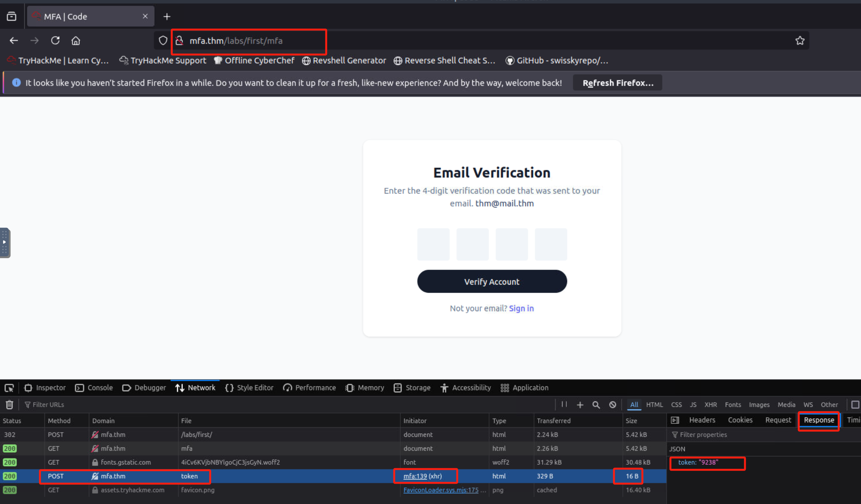Screen dimensions: 861x504
Task: Open the Firefox tab list button
Action: pos(12,16)
